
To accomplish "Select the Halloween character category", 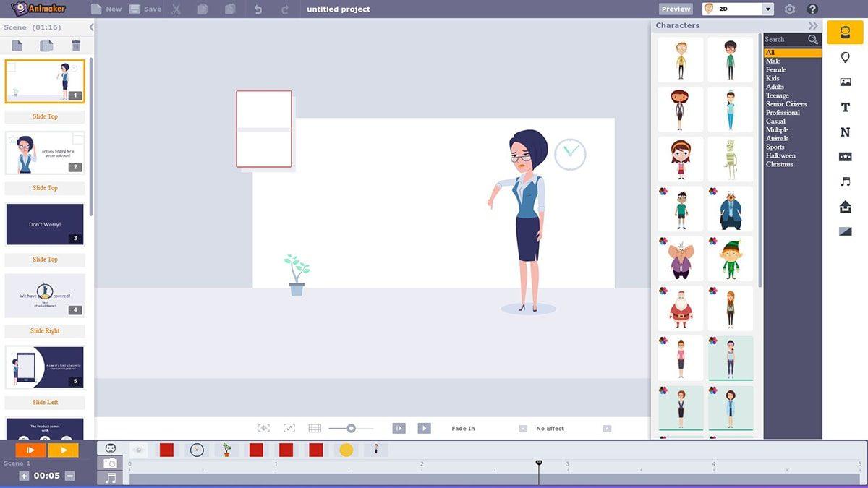I will [781, 155].
